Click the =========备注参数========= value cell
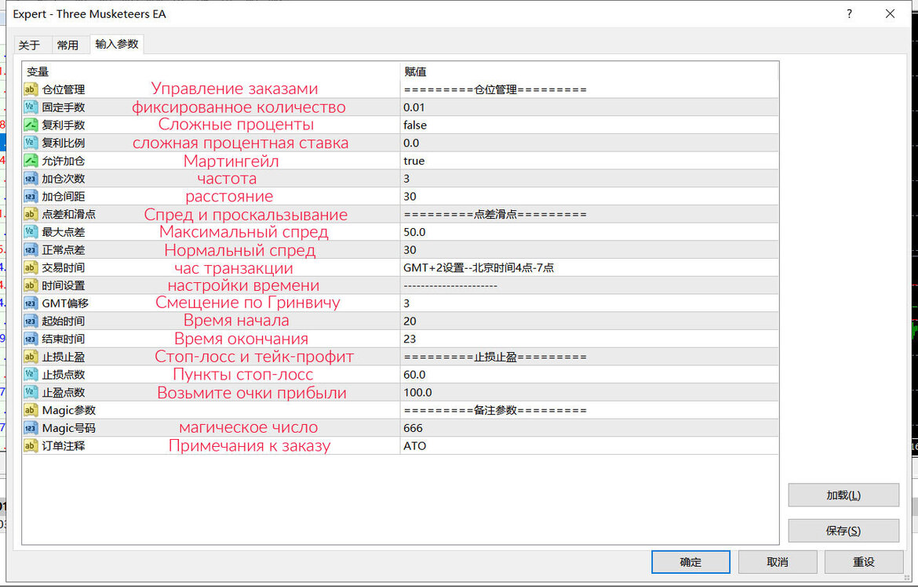 coord(589,410)
